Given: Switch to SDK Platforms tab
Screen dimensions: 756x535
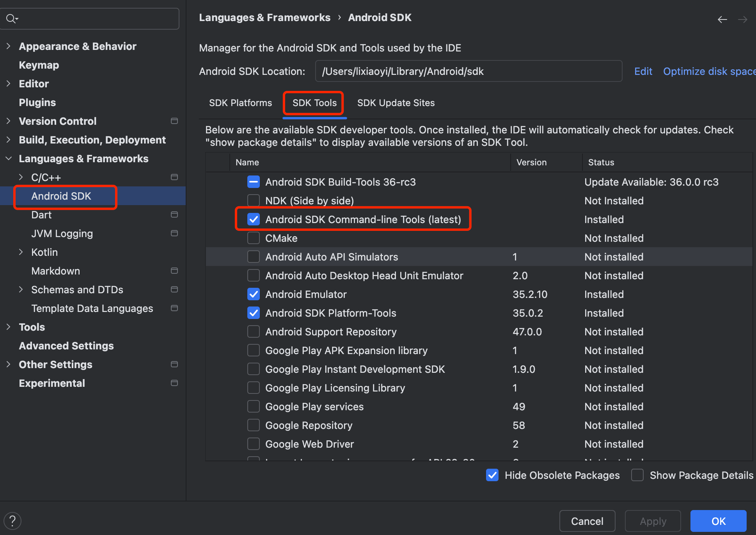Looking at the screenshot, I should [x=240, y=103].
